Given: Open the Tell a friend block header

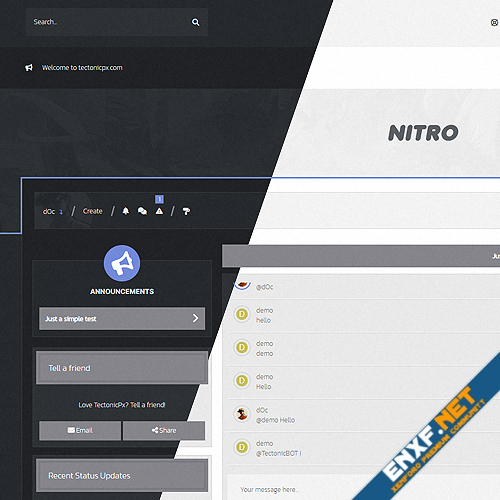Looking at the screenshot, I should coord(122,368).
